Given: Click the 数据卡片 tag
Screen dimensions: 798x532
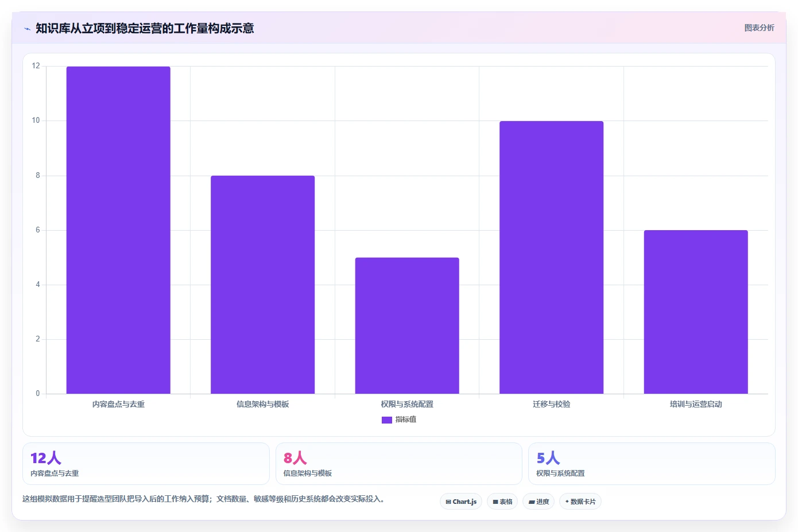Looking at the screenshot, I should click(x=580, y=502).
